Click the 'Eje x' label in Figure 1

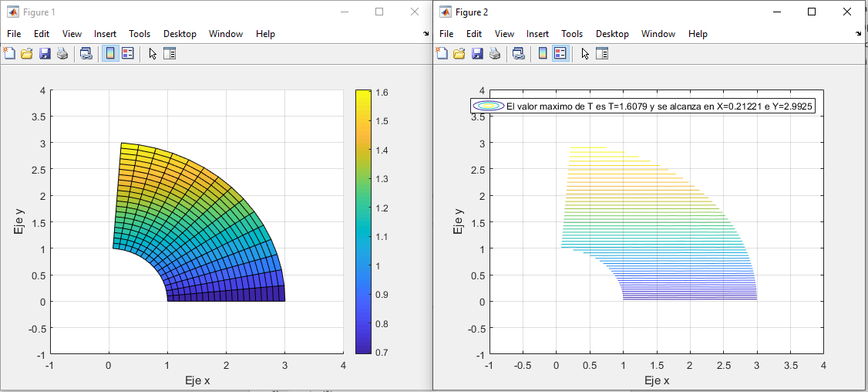click(197, 380)
